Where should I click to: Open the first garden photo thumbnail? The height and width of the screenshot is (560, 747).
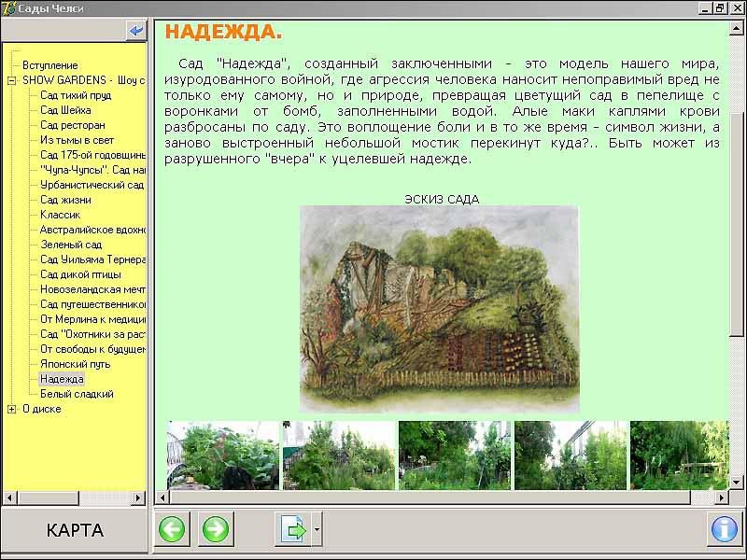coord(222,455)
